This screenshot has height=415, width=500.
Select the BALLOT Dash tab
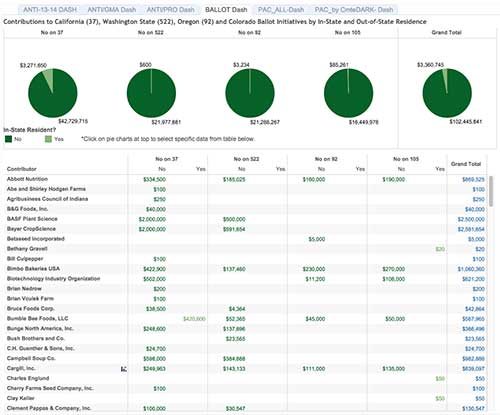(226, 10)
